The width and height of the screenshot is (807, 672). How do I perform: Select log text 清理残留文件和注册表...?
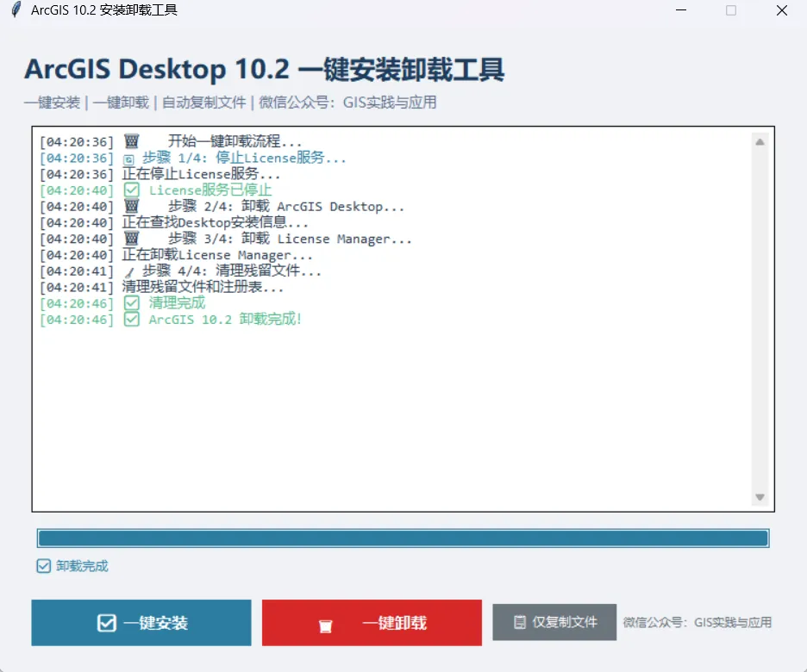(203, 287)
